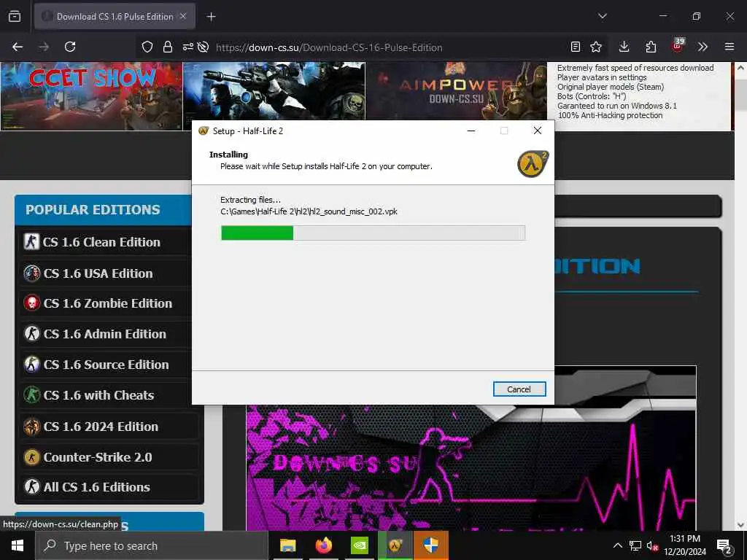Open NVIDIA app from taskbar
The width and height of the screenshot is (747, 560).
[359, 545]
